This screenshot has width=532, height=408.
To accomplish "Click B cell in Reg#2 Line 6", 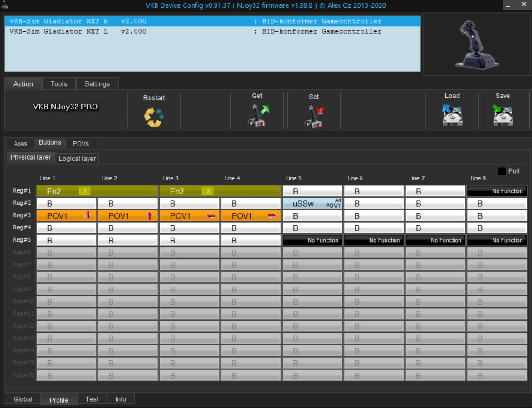I will 374,204.
